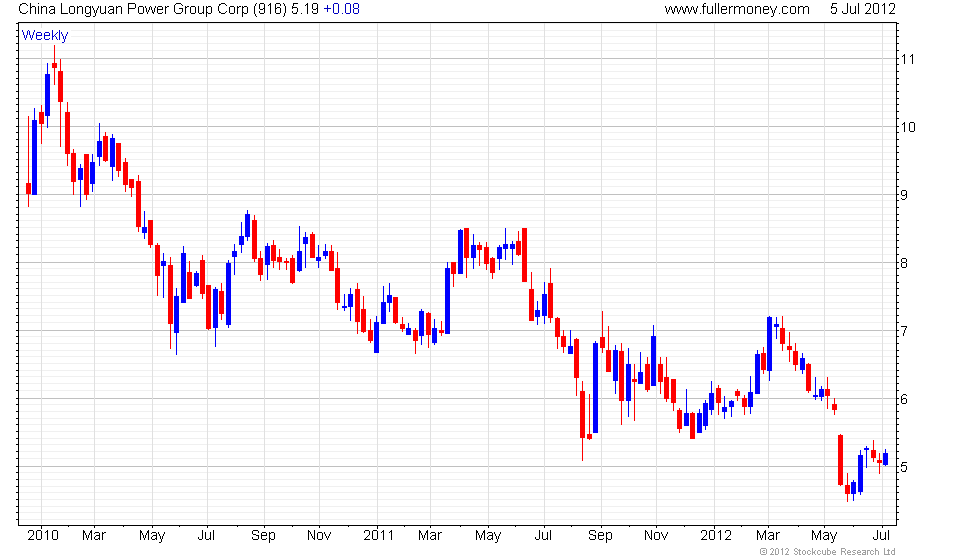Click the 7 price axis label
Image resolution: width=980 pixels, height=560 pixels.
pyautogui.click(x=904, y=331)
